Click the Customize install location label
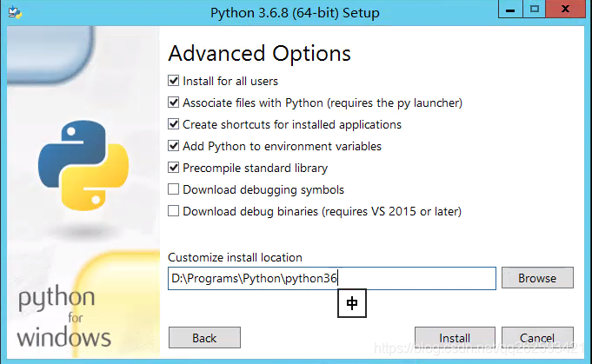The width and height of the screenshot is (592, 364). coord(235,257)
